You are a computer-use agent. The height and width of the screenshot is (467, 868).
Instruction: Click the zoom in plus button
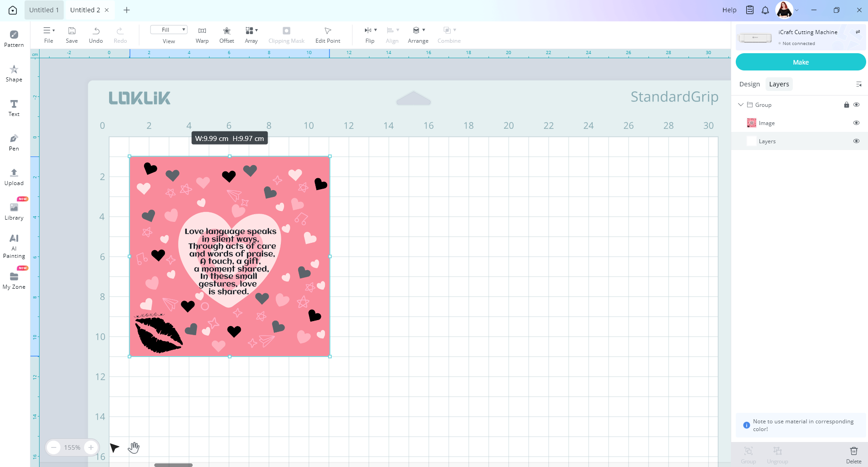click(x=91, y=447)
